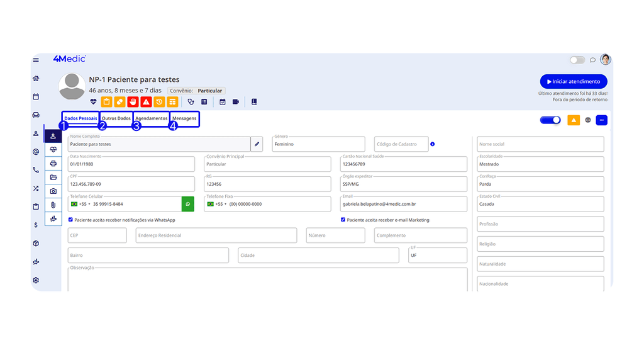Viewport: 644px width, 345px height.
Task: Open the camera photo icon in side panel
Action: coord(53,191)
